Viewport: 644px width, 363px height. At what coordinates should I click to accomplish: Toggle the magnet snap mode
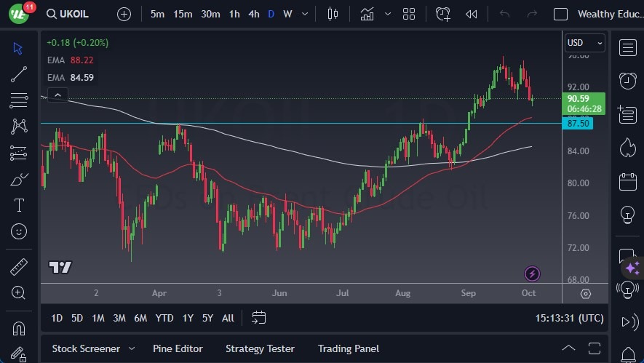click(x=19, y=327)
